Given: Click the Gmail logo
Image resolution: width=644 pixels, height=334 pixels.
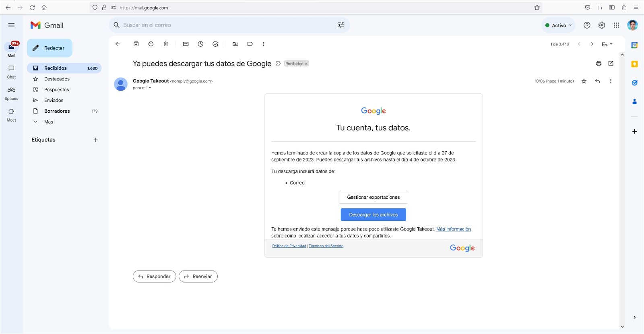Looking at the screenshot, I should coord(47,25).
